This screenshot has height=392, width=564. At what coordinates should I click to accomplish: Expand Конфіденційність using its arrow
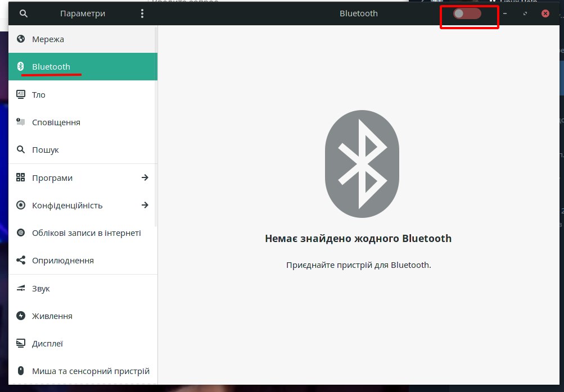click(x=145, y=205)
